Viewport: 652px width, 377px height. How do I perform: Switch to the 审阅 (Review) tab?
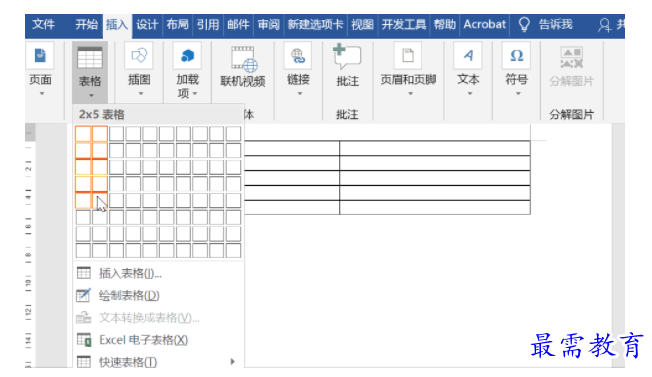(269, 25)
